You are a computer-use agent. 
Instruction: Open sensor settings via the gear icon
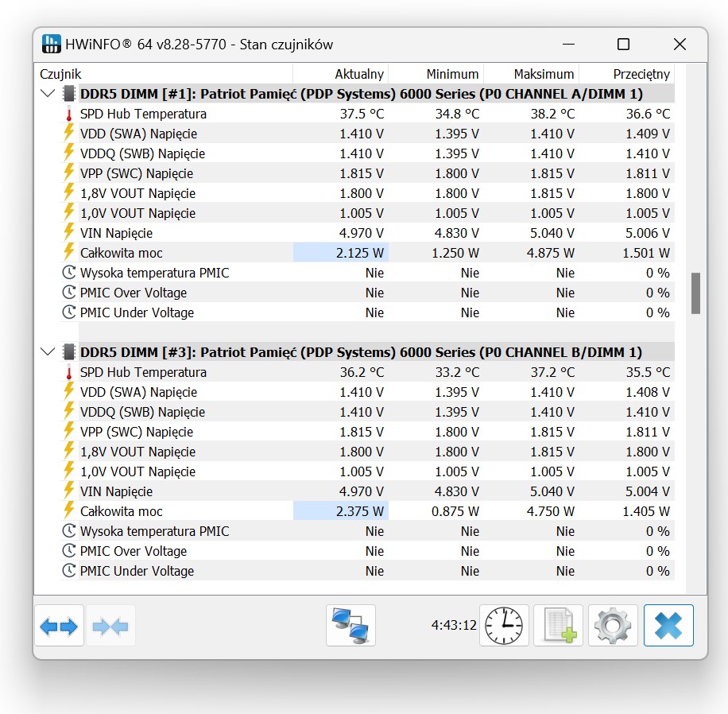point(613,626)
